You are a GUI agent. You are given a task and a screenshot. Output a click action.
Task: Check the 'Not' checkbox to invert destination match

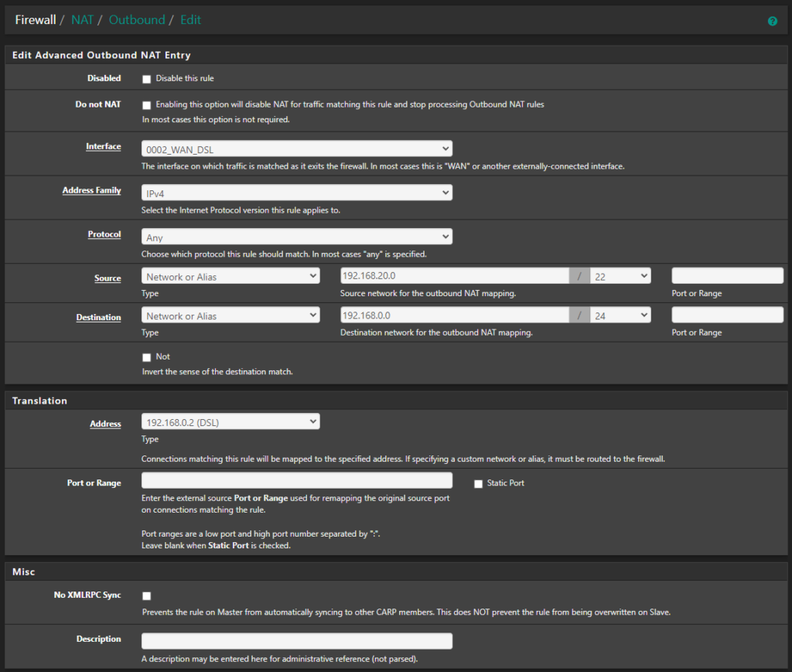point(146,356)
